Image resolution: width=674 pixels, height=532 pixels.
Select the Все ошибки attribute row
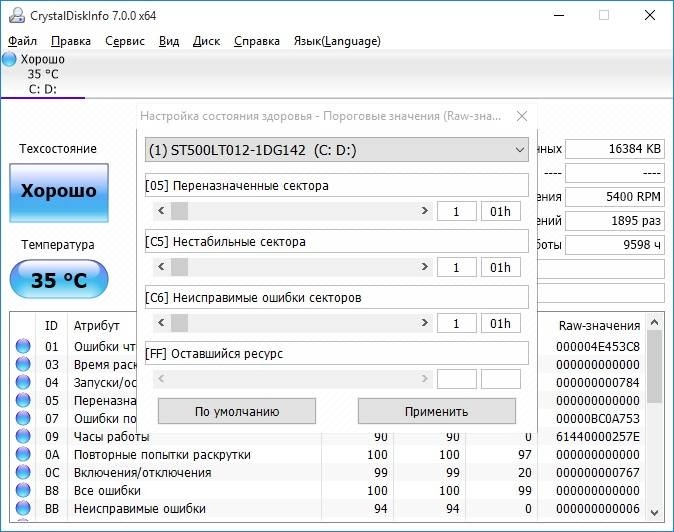[x=328, y=491]
